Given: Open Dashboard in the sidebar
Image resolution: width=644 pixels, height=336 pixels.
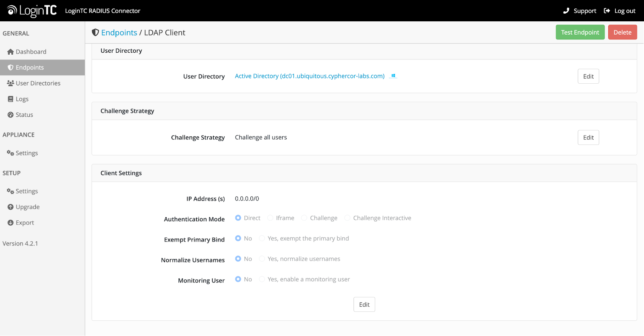Looking at the screenshot, I should 42,52.
